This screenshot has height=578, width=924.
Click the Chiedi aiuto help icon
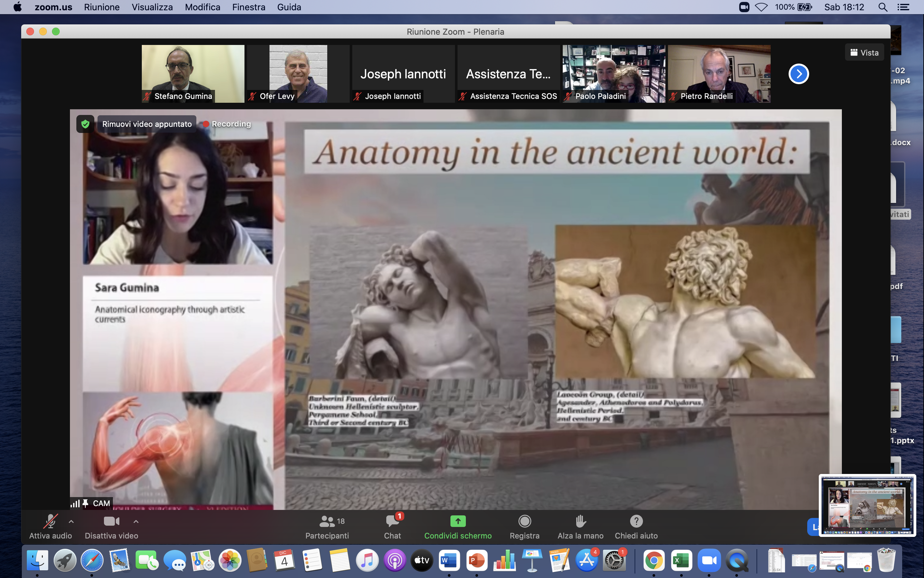click(x=636, y=521)
